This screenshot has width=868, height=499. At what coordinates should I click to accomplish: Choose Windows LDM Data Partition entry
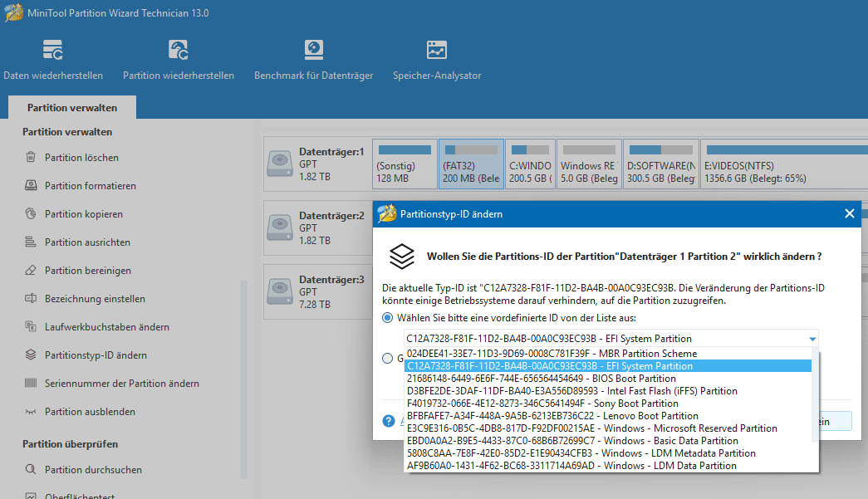pos(607,465)
